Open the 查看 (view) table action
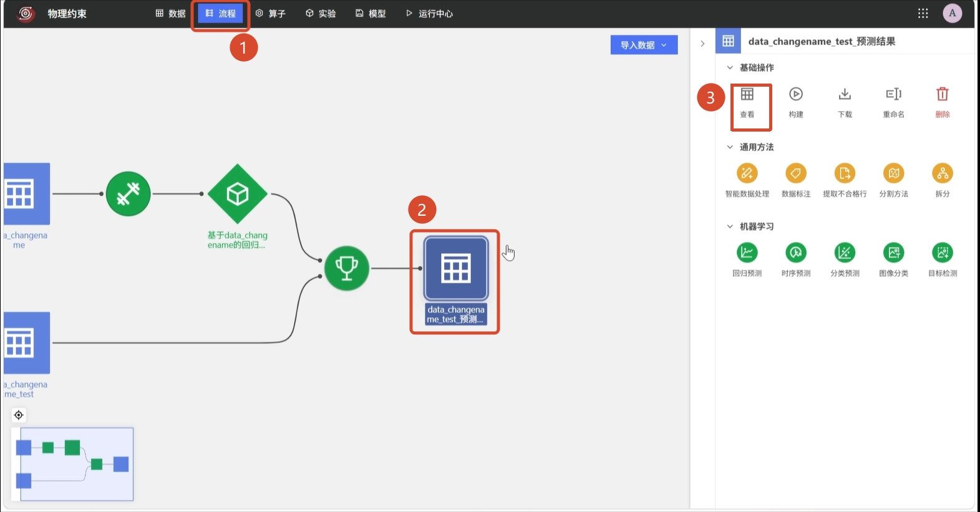This screenshot has height=512, width=980. [x=747, y=102]
